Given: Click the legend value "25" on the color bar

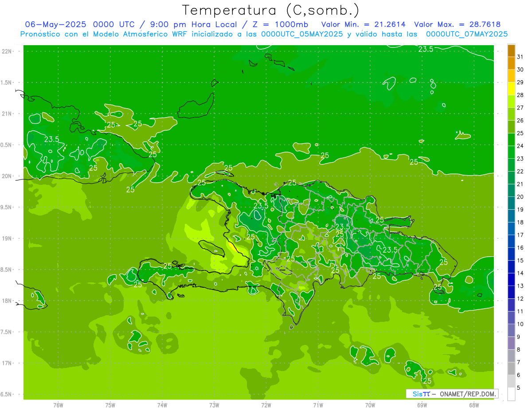Looking at the screenshot, I should click(520, 133).
